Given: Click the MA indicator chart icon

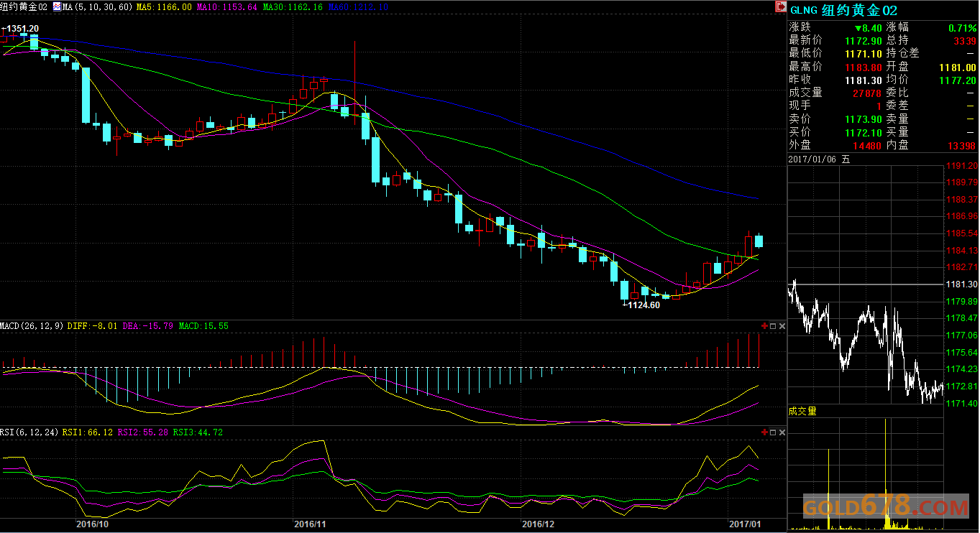Looking at the screenshot, I should pyautogui.click(x=57, y=6).
